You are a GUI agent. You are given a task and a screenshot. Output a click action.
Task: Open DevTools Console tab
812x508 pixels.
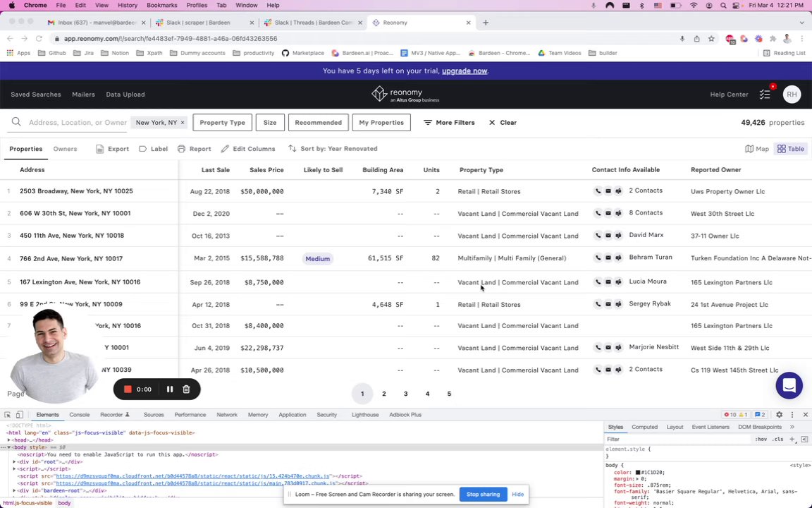pos(79,415)
